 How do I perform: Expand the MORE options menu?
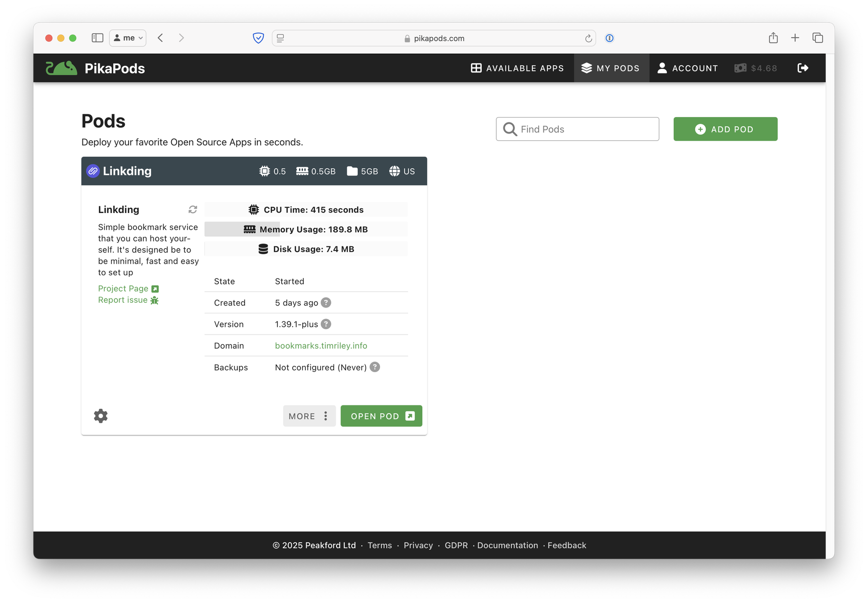tap(309, 416)
